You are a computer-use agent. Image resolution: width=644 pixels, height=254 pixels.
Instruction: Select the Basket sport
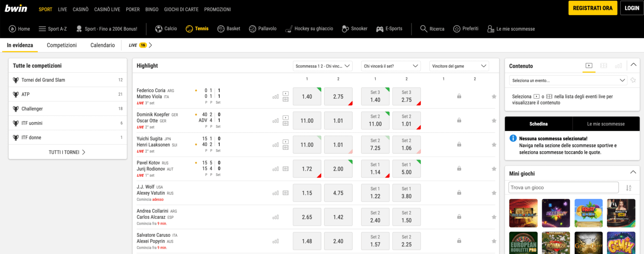[229, 29]
